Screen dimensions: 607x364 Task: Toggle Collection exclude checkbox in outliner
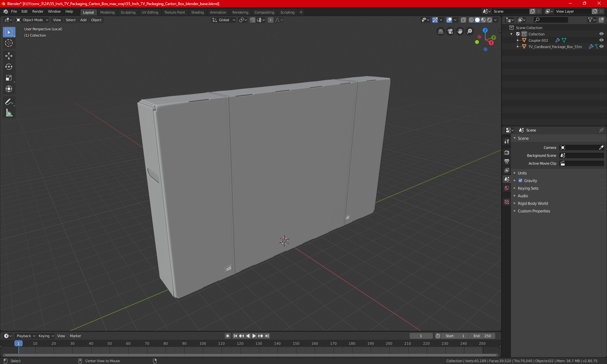[x=518, y=34]
